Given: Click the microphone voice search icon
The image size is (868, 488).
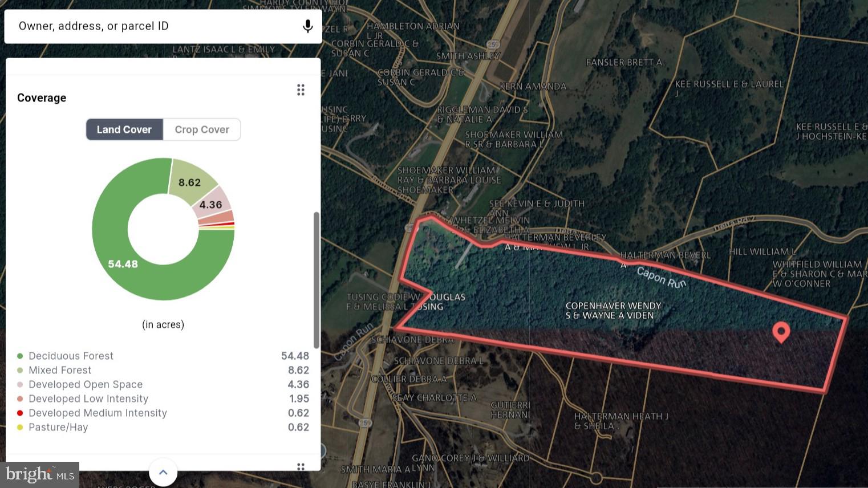Looking at the screenshot, I should pos(307,26).
